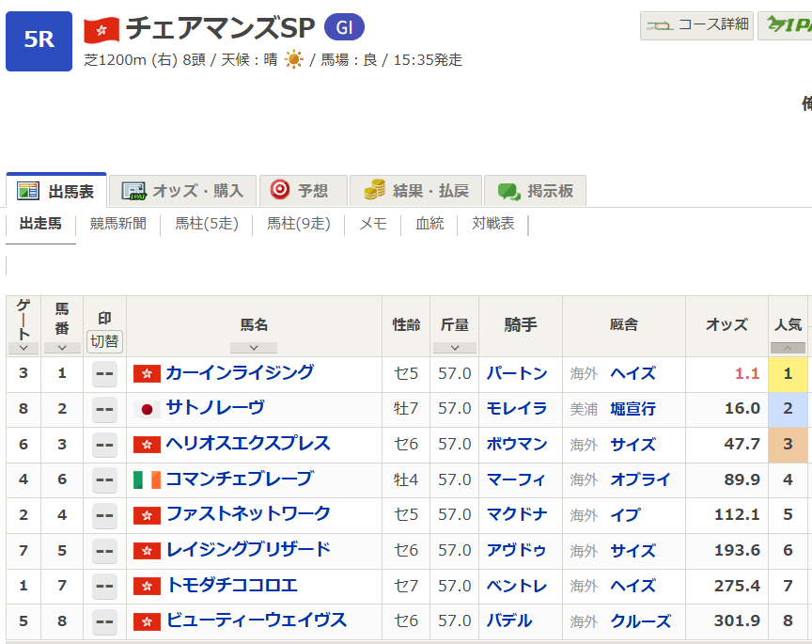The image size is (812, 644).
Task: Switch to the 予想 tab
Action: click(303, 191)
